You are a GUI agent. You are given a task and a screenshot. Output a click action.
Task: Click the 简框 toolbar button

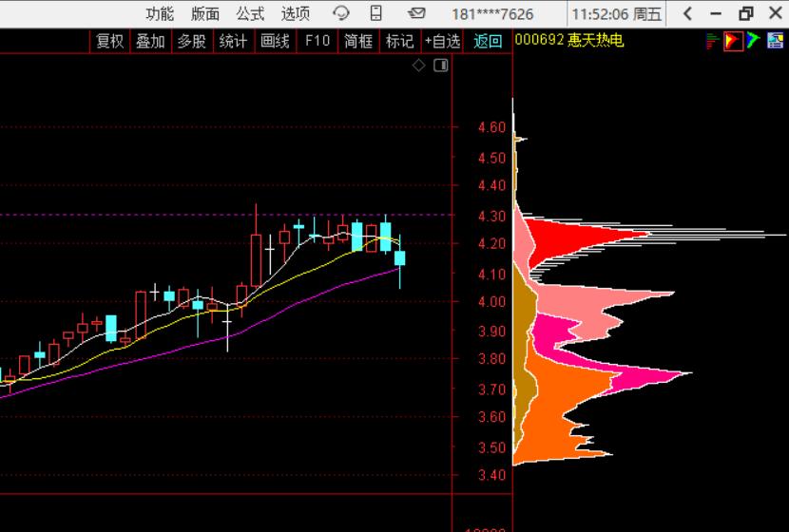tap(358, 41)
